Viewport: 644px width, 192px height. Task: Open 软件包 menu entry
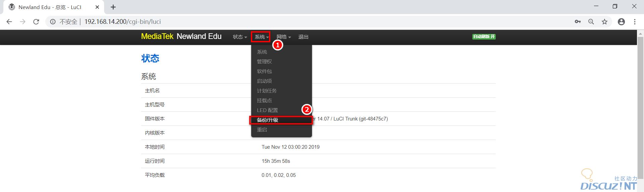pyautogui.click(x=264, y=71)
